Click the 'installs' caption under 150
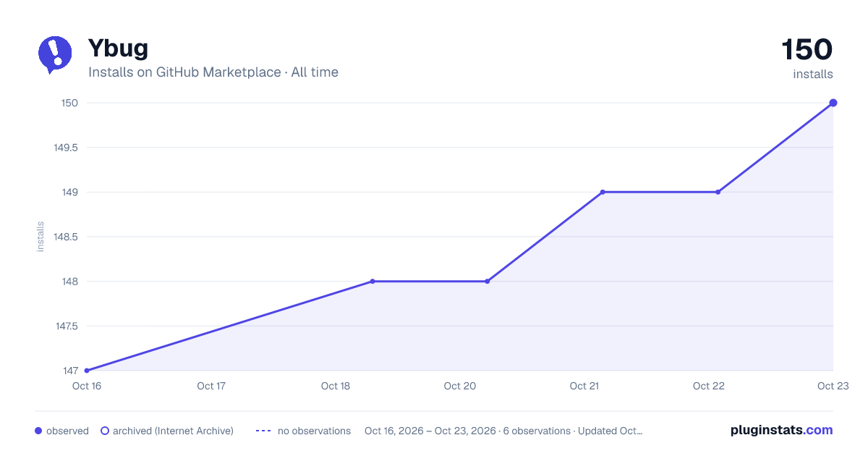The image size is (868, 456). (x=813, y=74)
